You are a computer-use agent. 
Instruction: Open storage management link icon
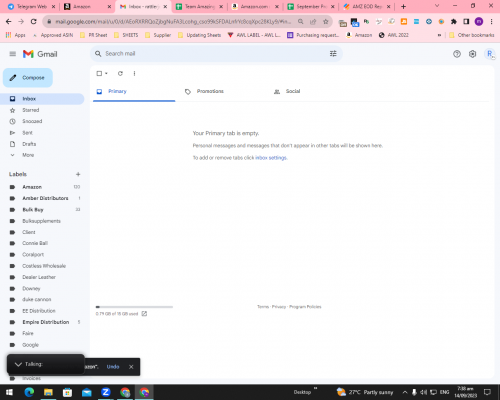[x=144, y=314]
